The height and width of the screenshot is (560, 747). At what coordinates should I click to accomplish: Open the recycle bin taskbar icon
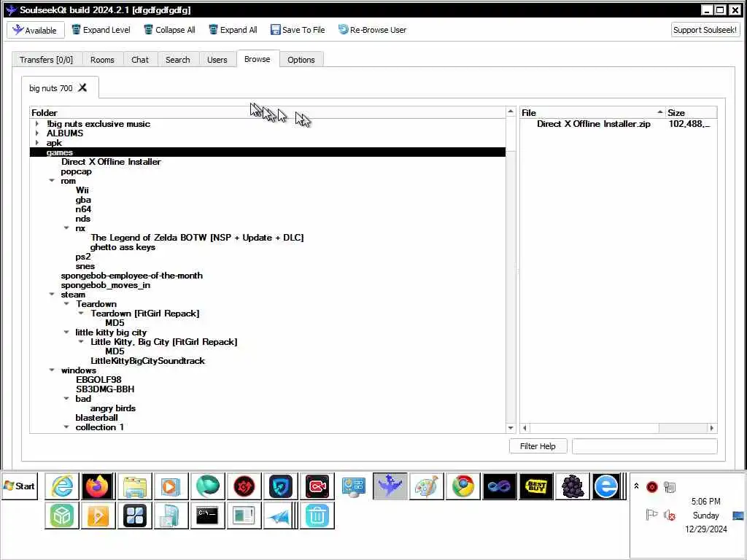pos(317,516)
